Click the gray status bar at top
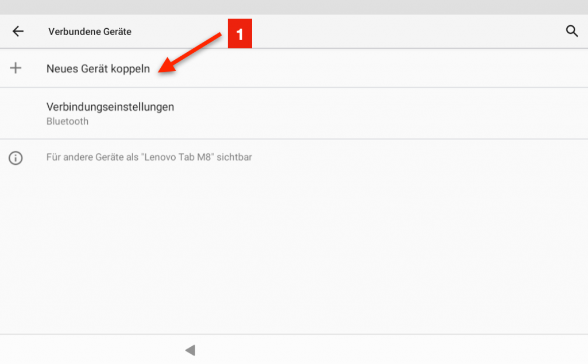Image resolution: width=588 pixels, height=364 pixels. pyautogui.click(x=294, y=7)
